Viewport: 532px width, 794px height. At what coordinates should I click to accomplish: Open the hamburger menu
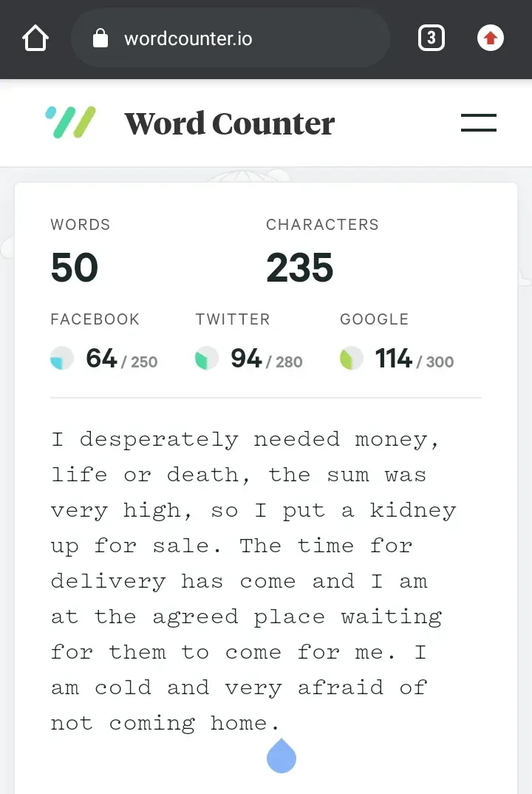[x=478, y=123]
